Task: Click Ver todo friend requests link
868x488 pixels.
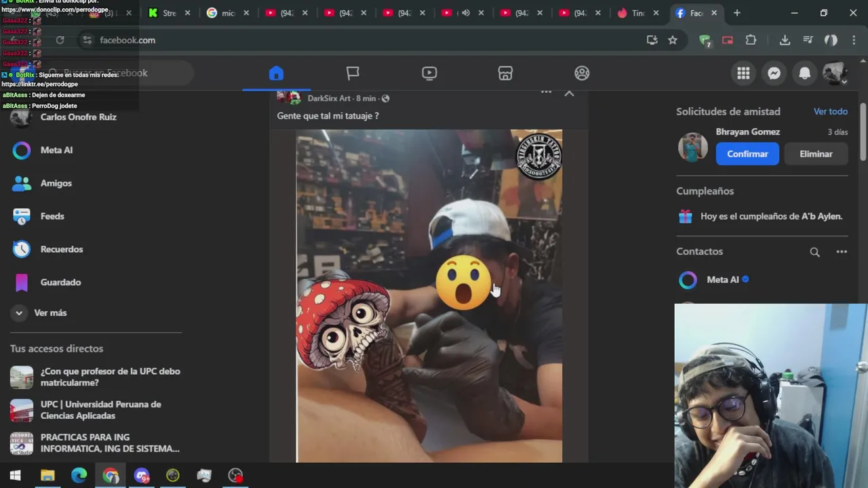Action: click(830, 112)
